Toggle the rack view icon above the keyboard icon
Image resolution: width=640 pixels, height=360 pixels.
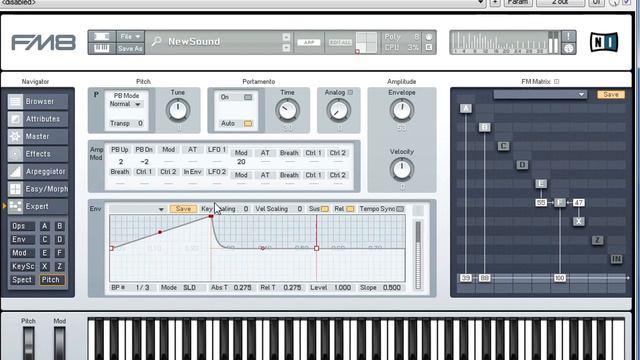[102, 36]
